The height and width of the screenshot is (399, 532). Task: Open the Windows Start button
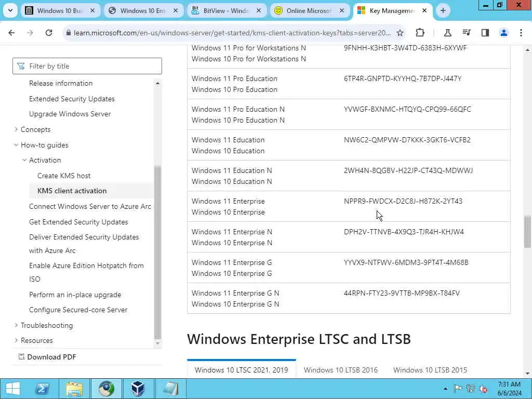click(x=13, y=389)
